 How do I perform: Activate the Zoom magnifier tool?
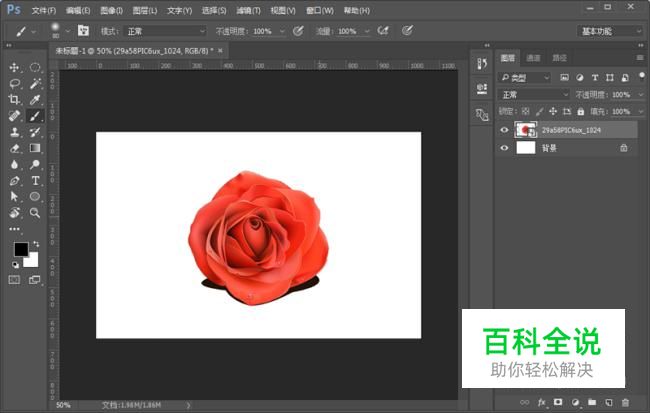click(35, 213)
